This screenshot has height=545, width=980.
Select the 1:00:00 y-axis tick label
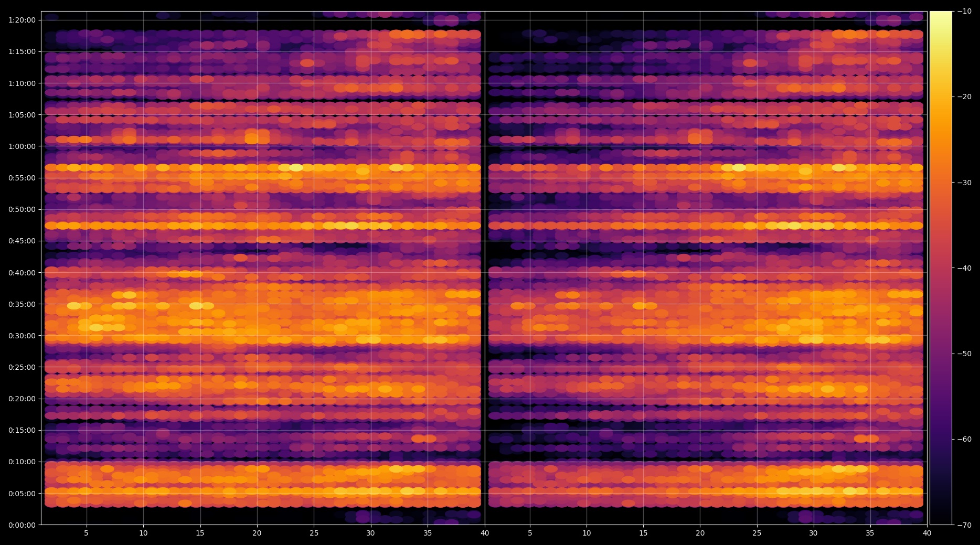pos(22,146)
